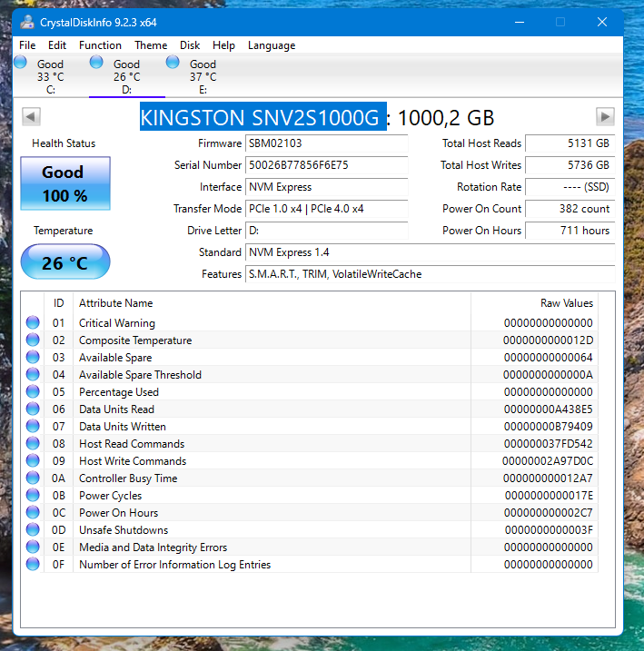The image size is (644, 651).
Task: Click the Standard field NVM Express 1.4
Action: (430, 252)
